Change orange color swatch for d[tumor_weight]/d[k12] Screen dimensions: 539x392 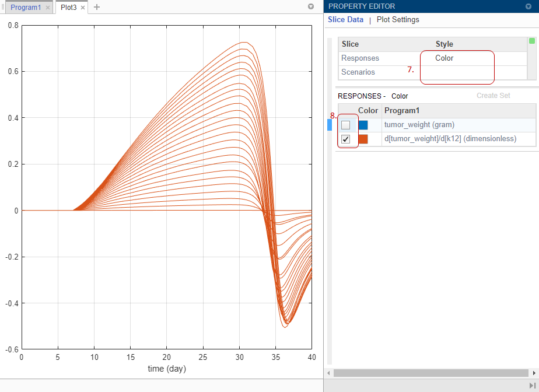(363, 139)
